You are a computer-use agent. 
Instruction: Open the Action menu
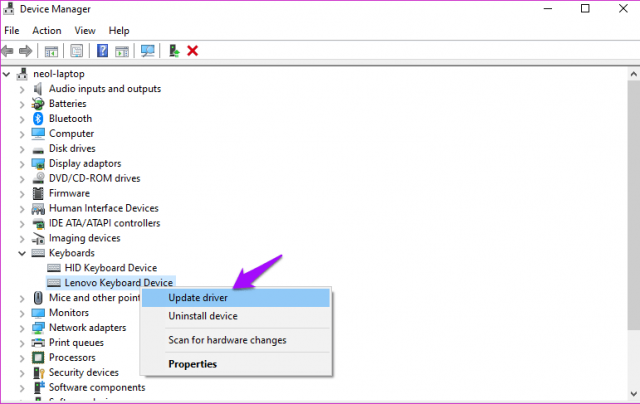click(47, 31)
